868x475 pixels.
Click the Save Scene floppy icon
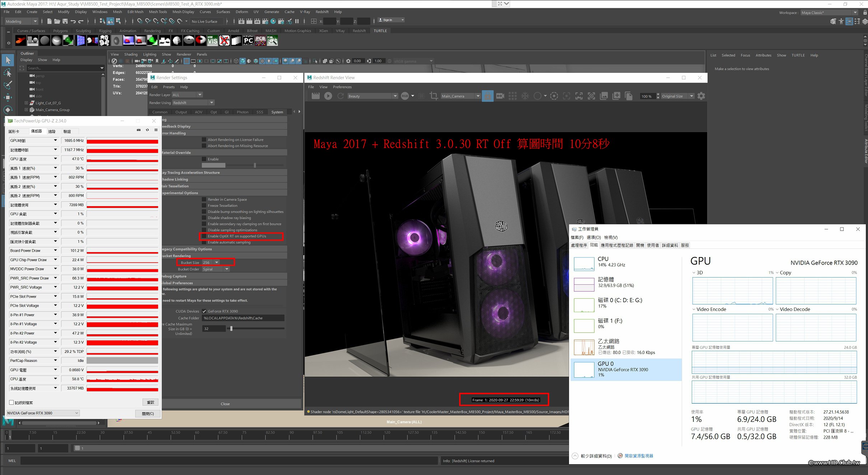tap(65, 21)
